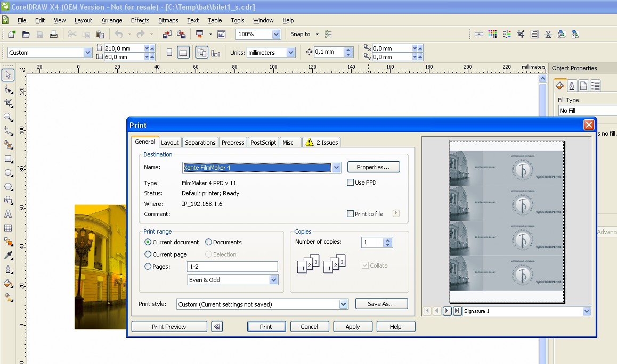Switch to the Layout tab

coord(169,143)
